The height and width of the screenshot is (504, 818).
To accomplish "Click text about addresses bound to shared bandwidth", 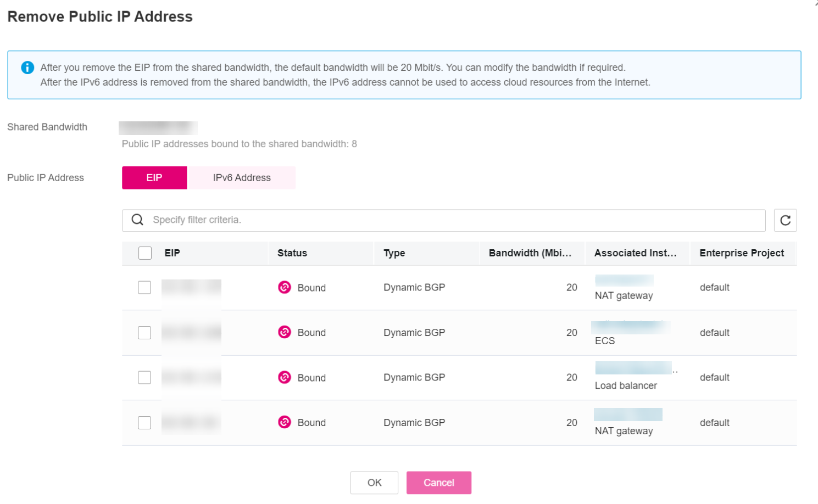I will [240, 144].
